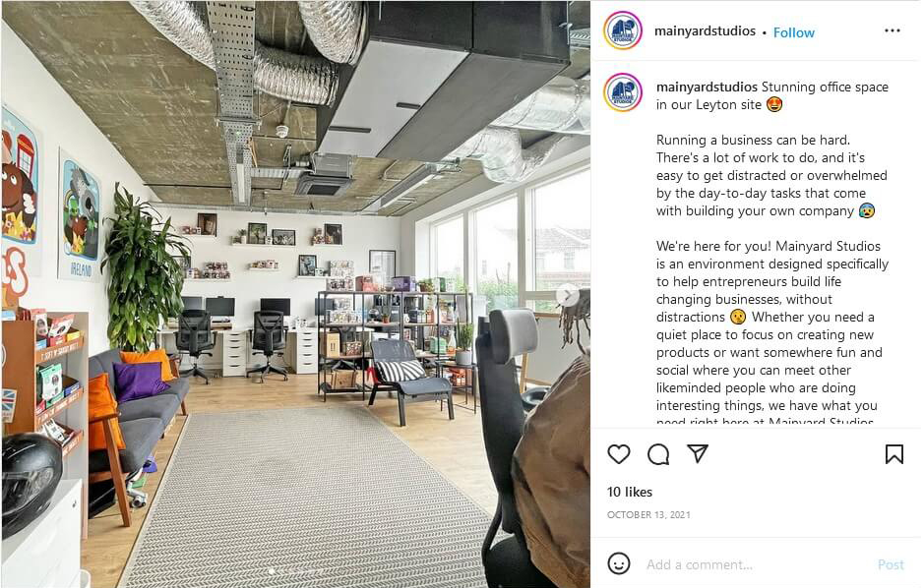
Task: Click the "Stunning office space" caption line
Action: pos(825,87)
